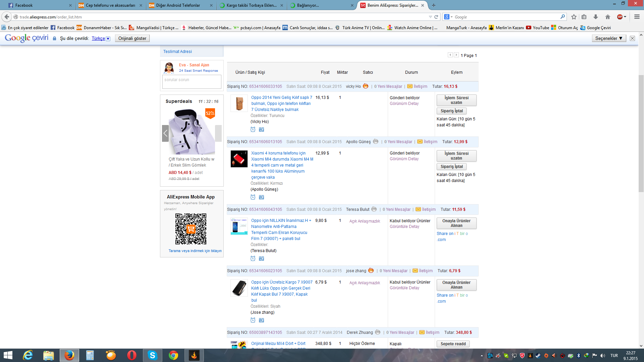This screenshot has width=644, height=362.
Task: Open volume control in system tray
Action: [603, 356]
